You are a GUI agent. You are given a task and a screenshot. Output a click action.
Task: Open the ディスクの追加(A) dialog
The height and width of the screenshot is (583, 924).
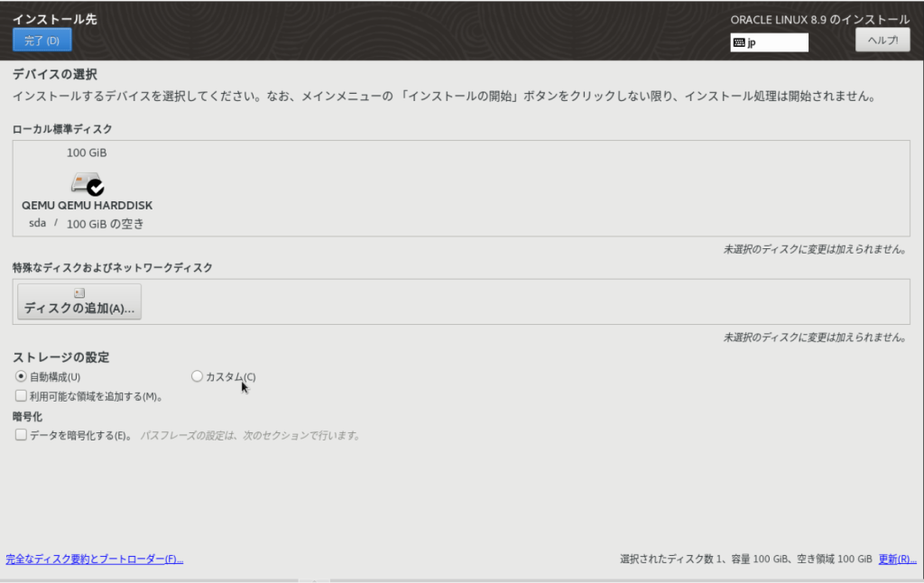tap(79, 301)
